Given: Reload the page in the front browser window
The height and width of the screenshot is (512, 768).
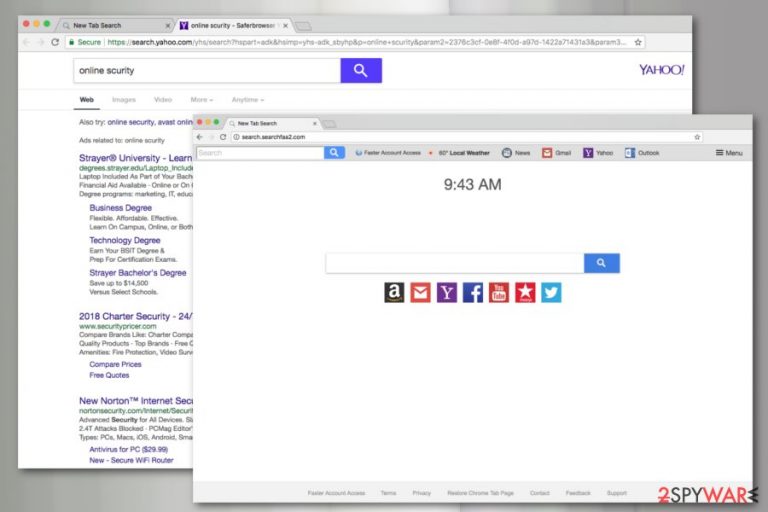Looking at the screenshot, I should [223, 137].
